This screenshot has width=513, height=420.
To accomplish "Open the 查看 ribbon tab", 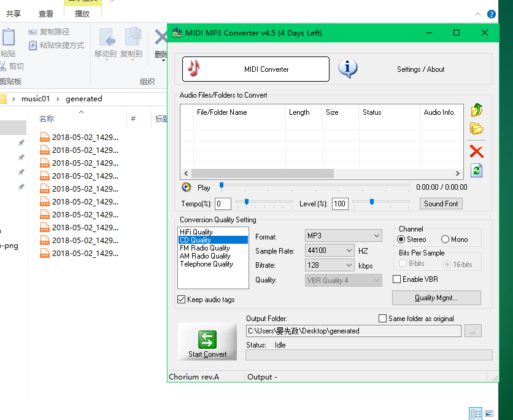I will click(46, 14).
